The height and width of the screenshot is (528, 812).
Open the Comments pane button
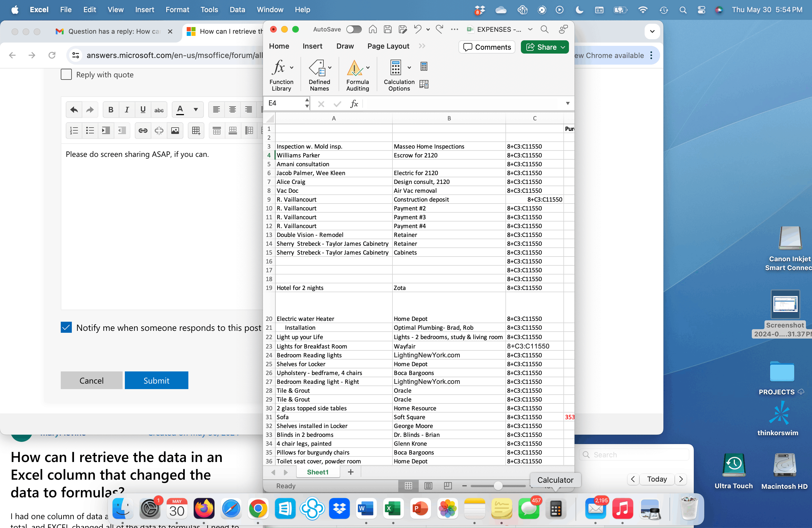click(x=487, y=47)
